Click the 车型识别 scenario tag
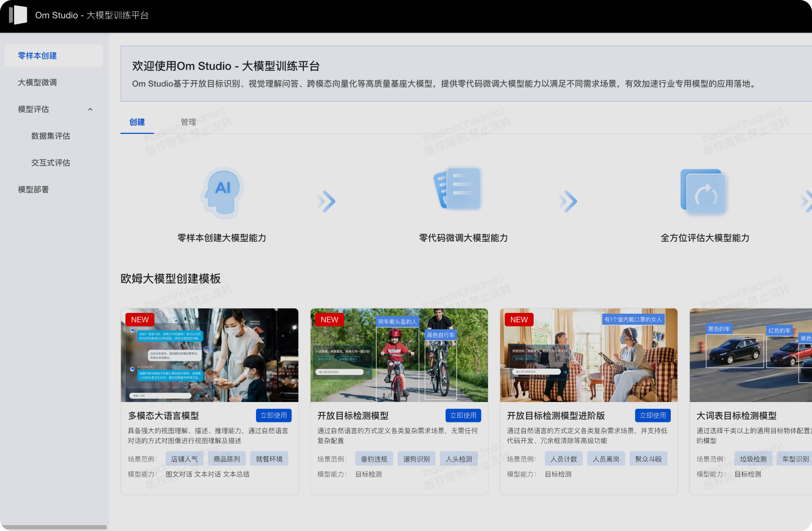This screenshot has height=531, width=812. tap(795, 459)
